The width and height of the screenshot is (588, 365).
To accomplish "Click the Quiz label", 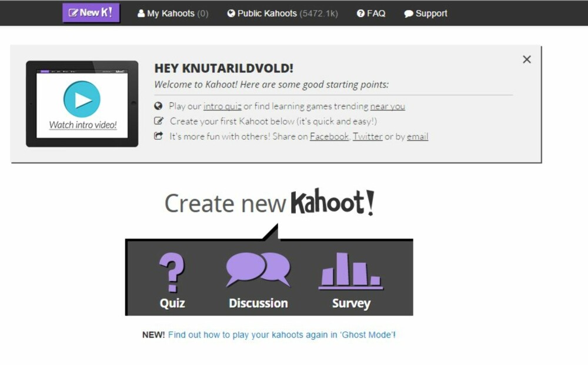I will point(172,303).
